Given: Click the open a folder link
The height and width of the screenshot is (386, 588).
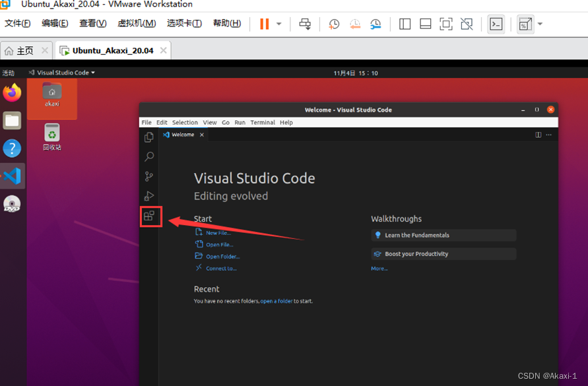Looking at the screenshot, I should click(277, 302).
